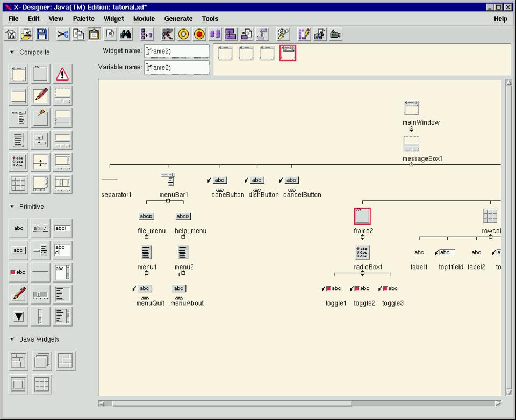Select the cancelButton node in the tree
This screenshot has width=516, height=420.
tap(291, 180)
